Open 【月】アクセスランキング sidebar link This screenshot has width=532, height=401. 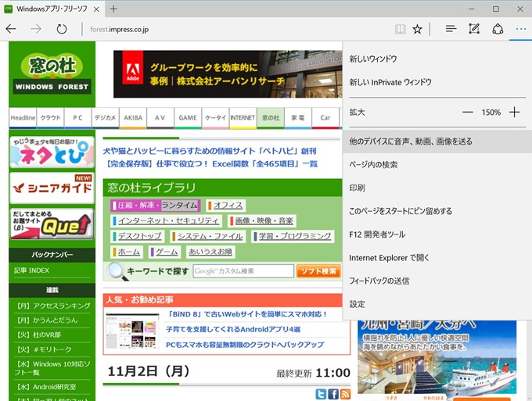52,306
